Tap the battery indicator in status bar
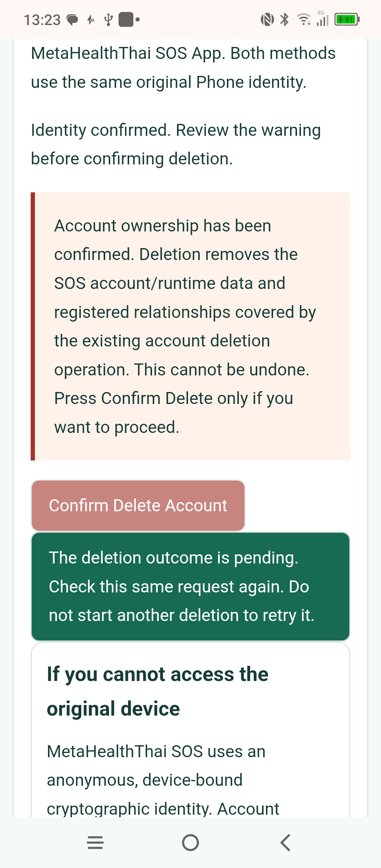This screenshot has width=381, height=868. [347, 19]
